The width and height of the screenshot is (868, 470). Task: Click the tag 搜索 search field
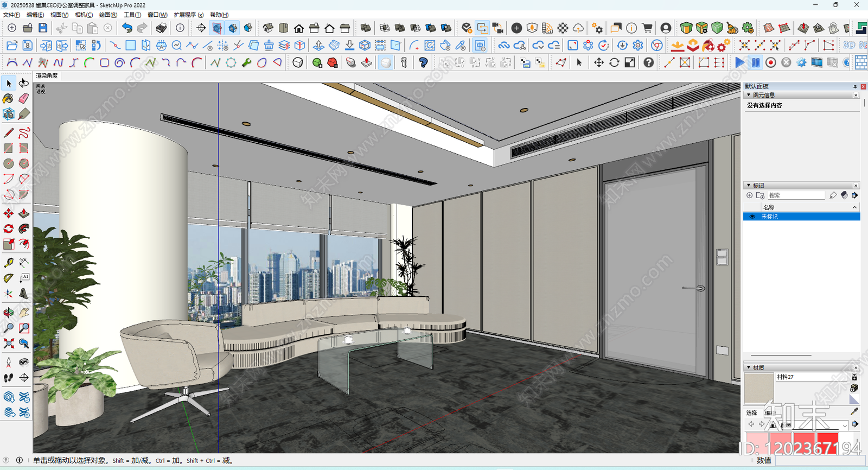tap(796, 195)
